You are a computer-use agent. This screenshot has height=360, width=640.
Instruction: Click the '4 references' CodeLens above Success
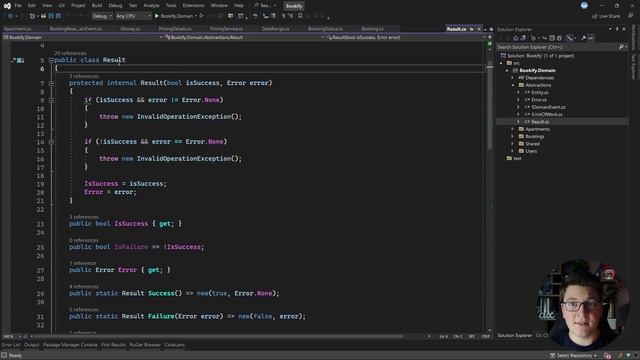point(84,287)
